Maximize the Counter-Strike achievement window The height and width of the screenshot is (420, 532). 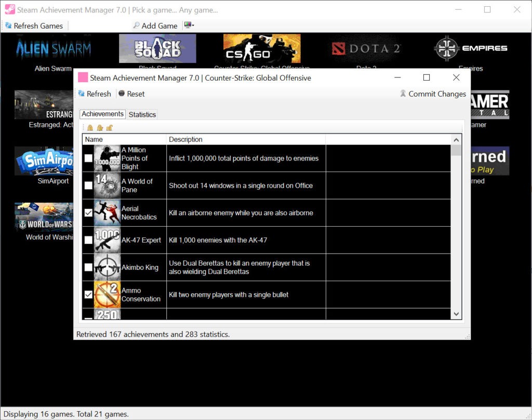[427, 77]
